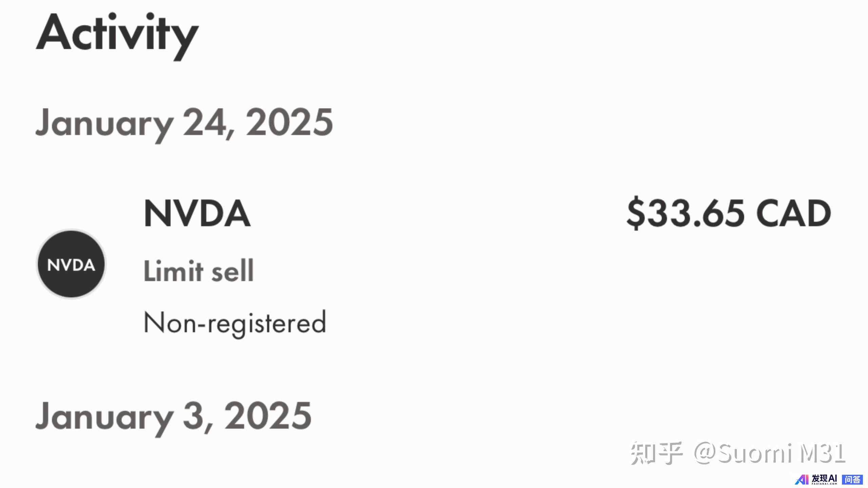The height and width of the screenshot is (488, 868).
Task: Click the Non-registered account label
Action: click(x=235, y=323)
